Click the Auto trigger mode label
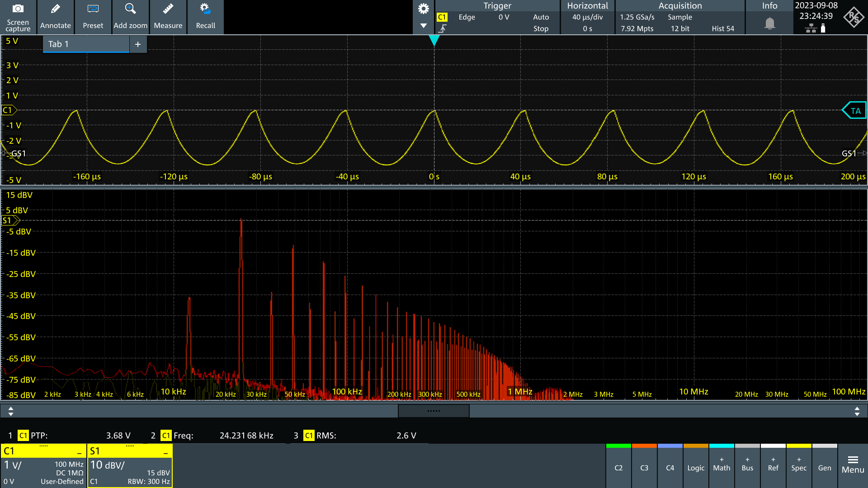 click(x=541, y=17)
